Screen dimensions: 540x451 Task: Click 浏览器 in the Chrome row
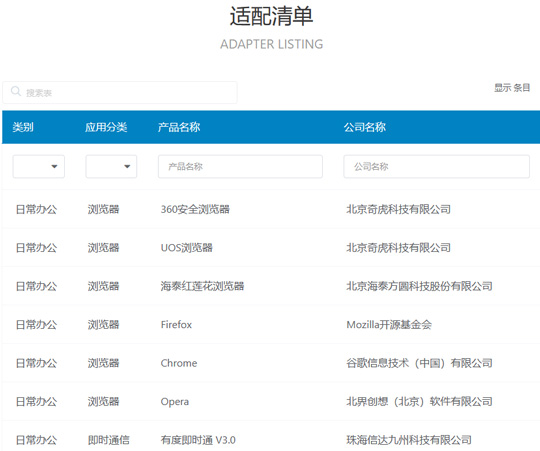coord(103,363)
